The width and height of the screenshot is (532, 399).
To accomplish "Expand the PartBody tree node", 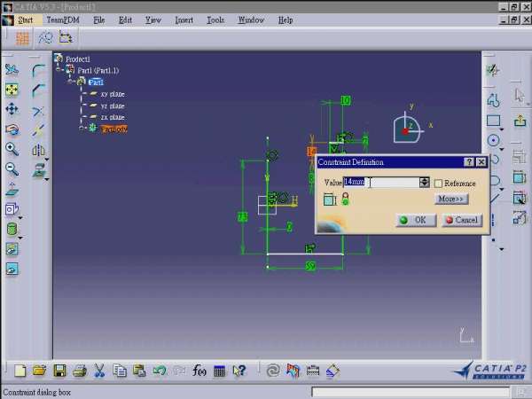I will (x=82, y=129).
